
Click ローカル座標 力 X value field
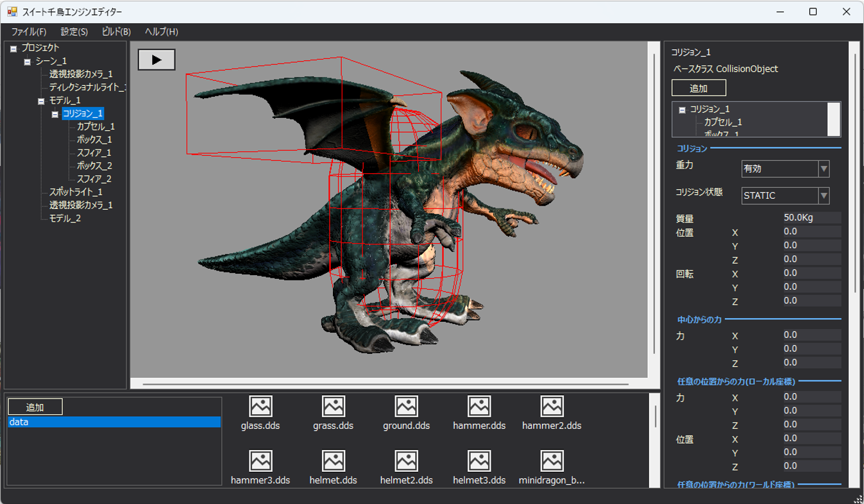point(812,397)
